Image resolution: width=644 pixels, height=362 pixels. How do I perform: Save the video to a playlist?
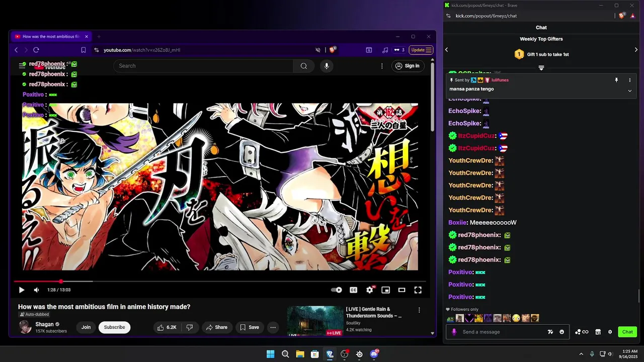pos(249,327)
